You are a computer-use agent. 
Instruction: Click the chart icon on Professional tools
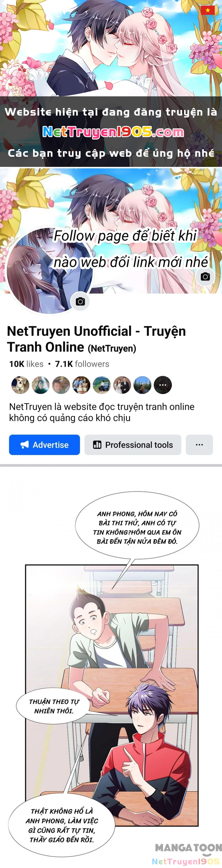(x=97, y=445)
